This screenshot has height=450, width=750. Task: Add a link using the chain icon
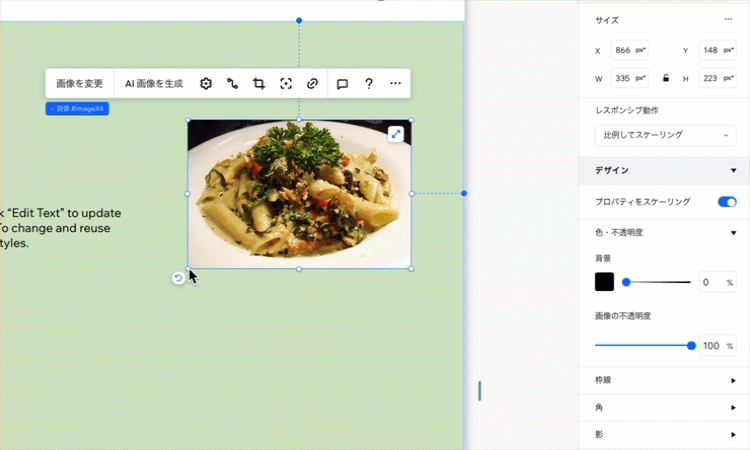[312, 84]
